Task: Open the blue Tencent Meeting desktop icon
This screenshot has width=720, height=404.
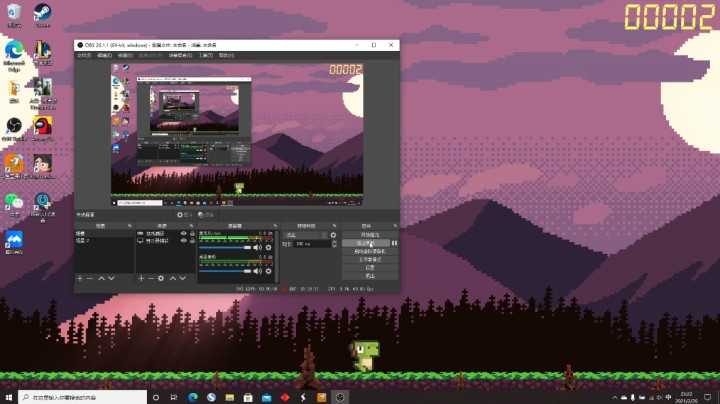Action: coord(14,242)
